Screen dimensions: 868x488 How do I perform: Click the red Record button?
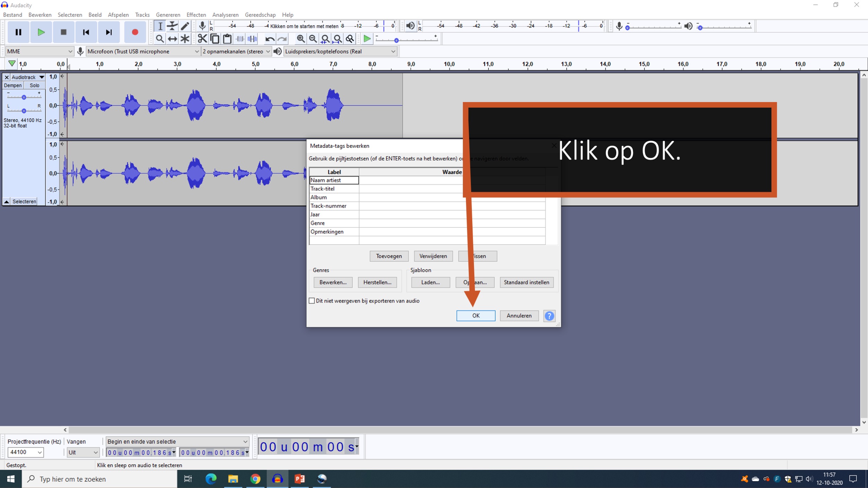(x=135, y=32)
